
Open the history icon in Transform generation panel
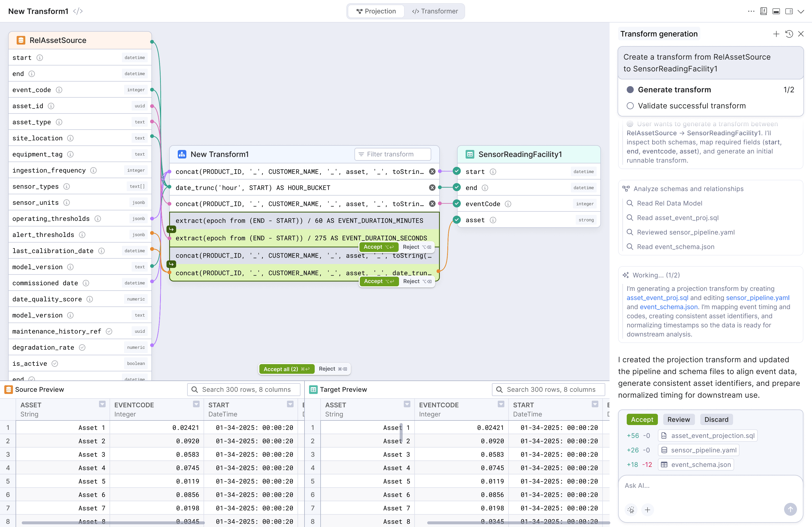(789, 34)
